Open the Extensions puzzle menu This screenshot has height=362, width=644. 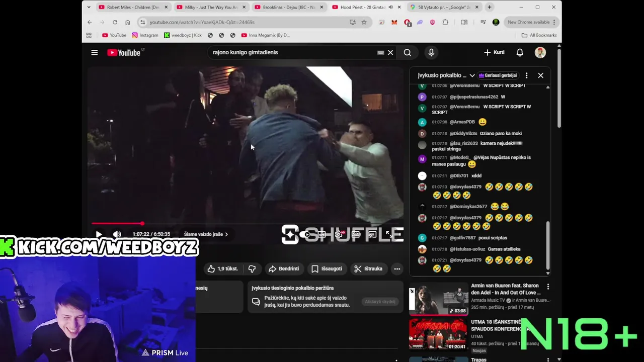[445, 22]
